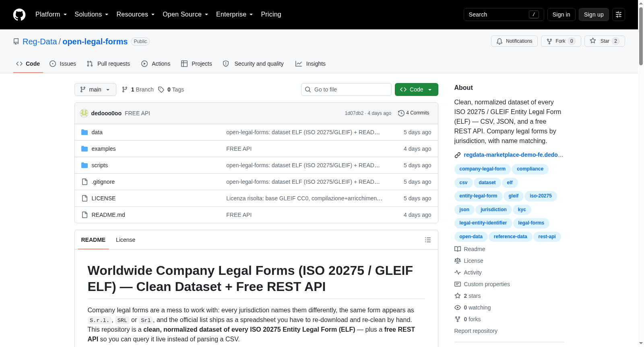This screenshot has width=644, height=347.
Task: Fork this repository
Action: [x=561, y=41]
